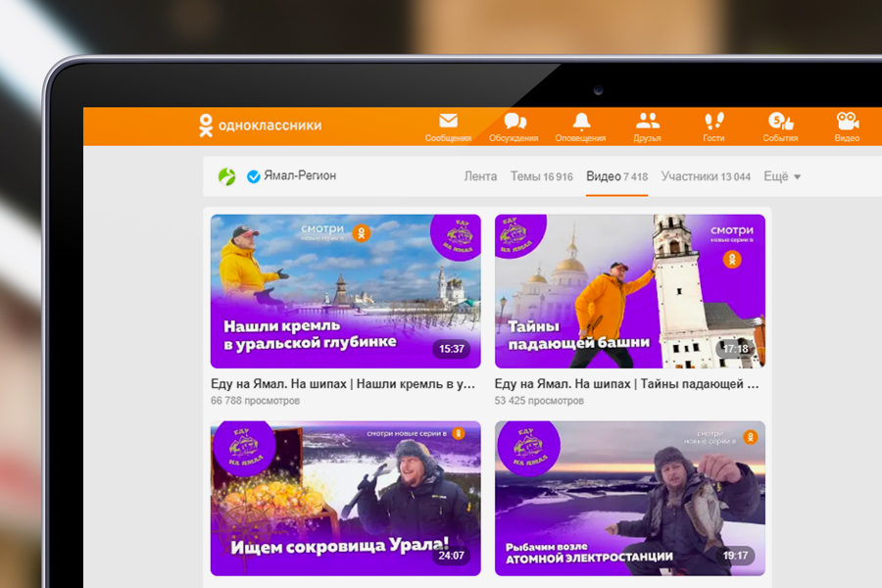The image size is (882, 588).
Task: Click the 17:18 duration badge
Action: tap(736, 349)
